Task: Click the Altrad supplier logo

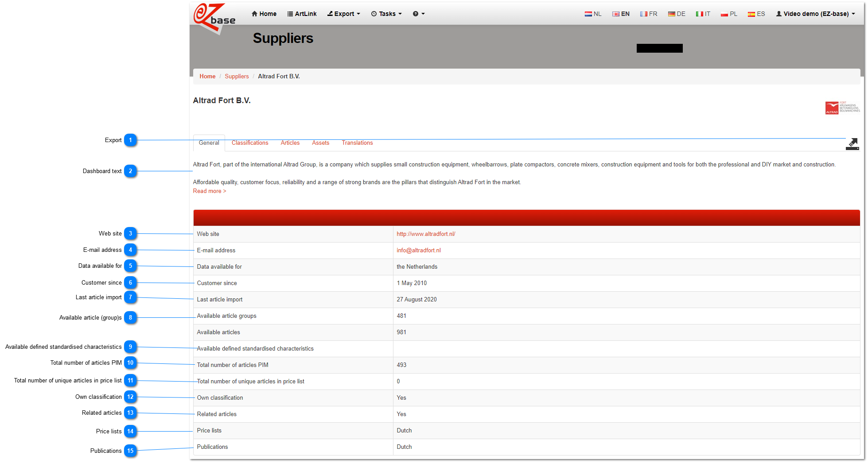Action: (x=842, y=108)
